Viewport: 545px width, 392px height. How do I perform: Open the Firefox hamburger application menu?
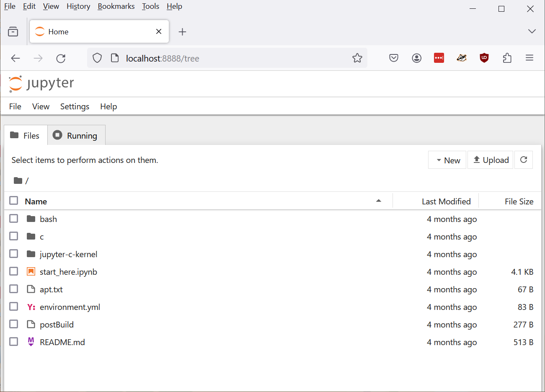click(530, 58)
